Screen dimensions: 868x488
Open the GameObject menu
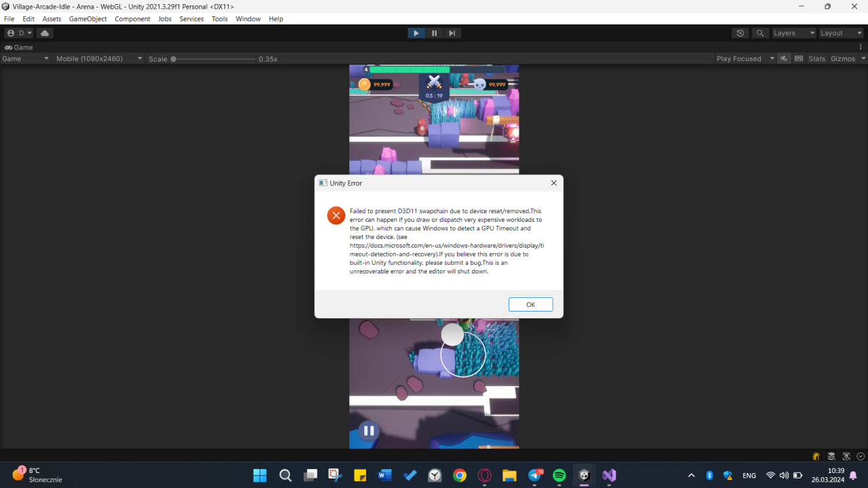87,19
